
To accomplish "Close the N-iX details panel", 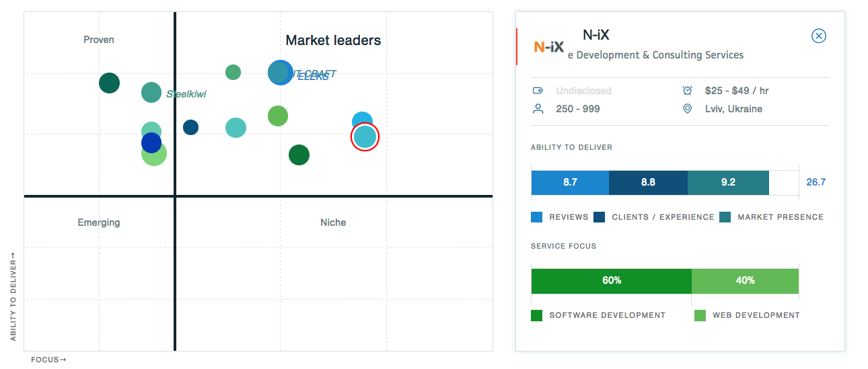I will tap(818, 36).
